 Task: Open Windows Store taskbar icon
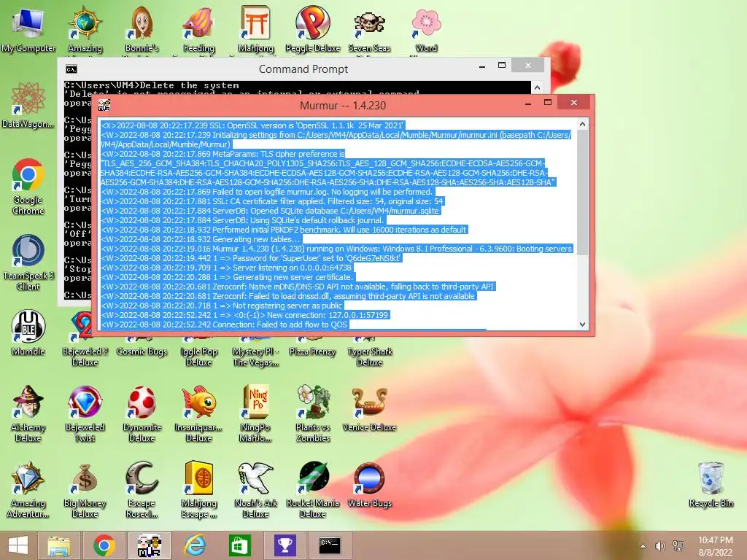click(x=239, y=545)
